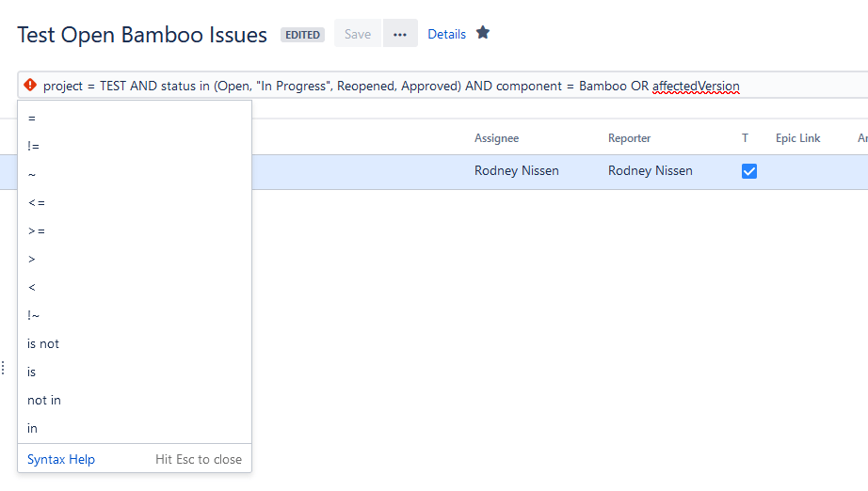Open the filter Details link
The image size is (868, 491).
[446, 34]
